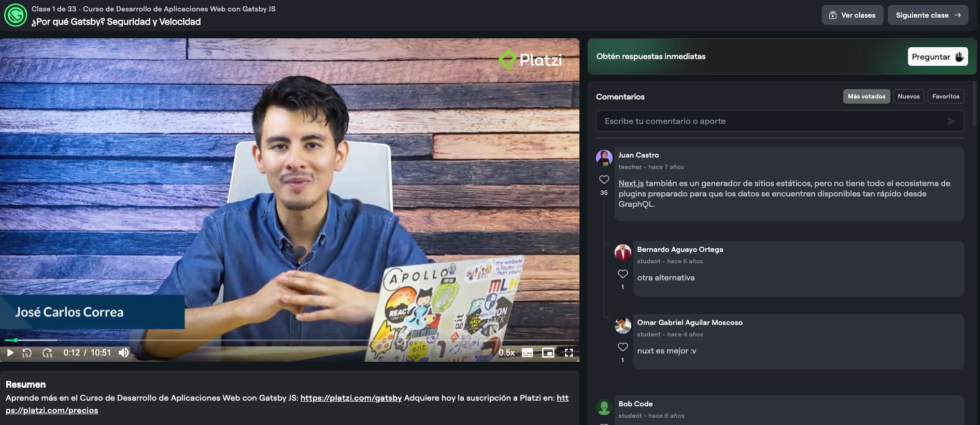Open Juan Castro's avatar
Image resolution: width=980 pixels, height=425 pixels.
click(604, 158)
